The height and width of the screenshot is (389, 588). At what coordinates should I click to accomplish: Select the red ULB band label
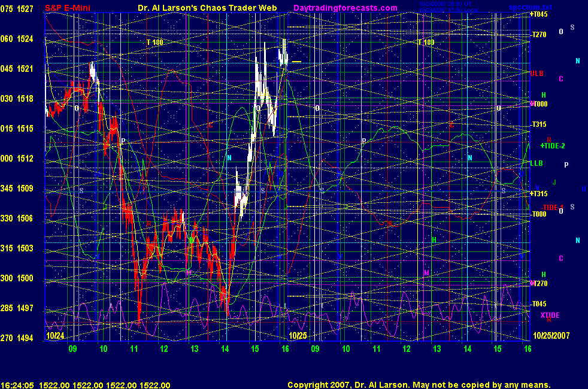pos(537,73)
